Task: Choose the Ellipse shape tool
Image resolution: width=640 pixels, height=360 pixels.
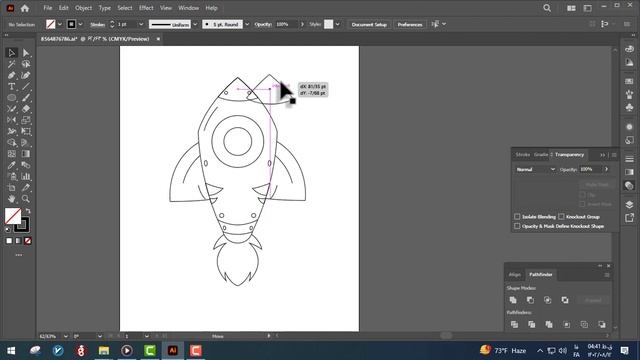Action: (x=11, y=98)
